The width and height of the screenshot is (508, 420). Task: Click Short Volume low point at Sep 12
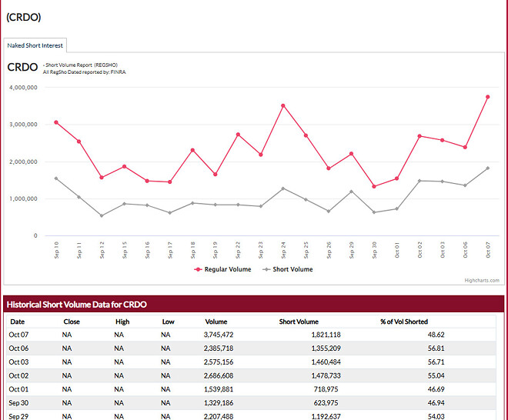pyautogui.click(x=102, y=215)
